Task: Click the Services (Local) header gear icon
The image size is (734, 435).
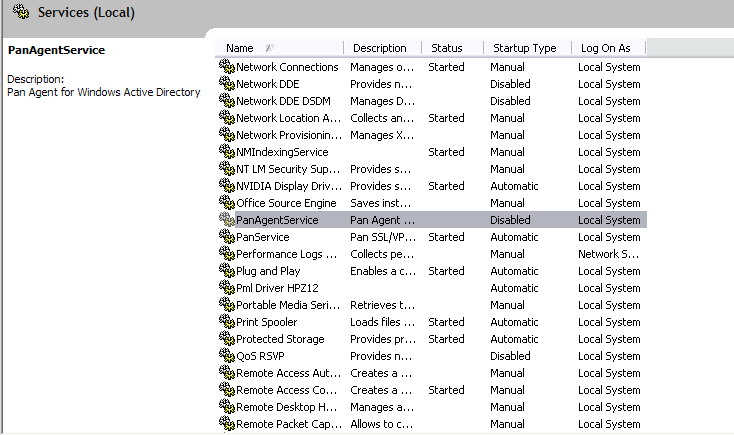Action: coord(21,13)
